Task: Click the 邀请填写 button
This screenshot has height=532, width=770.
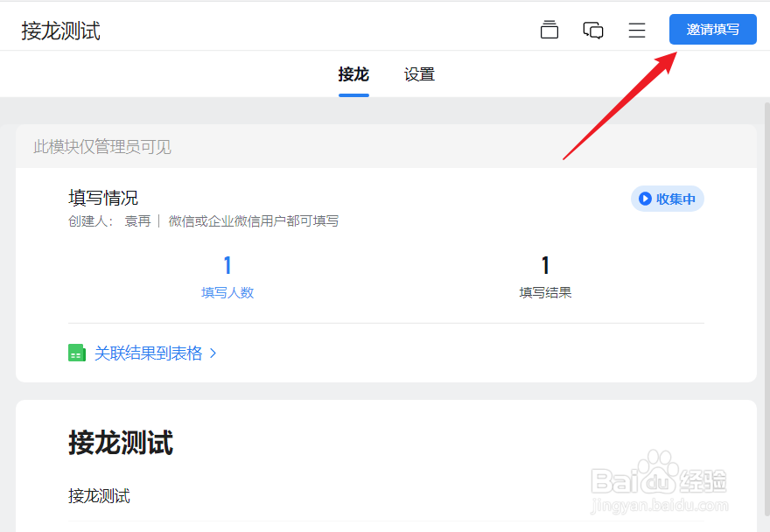Action: [712, 29]
